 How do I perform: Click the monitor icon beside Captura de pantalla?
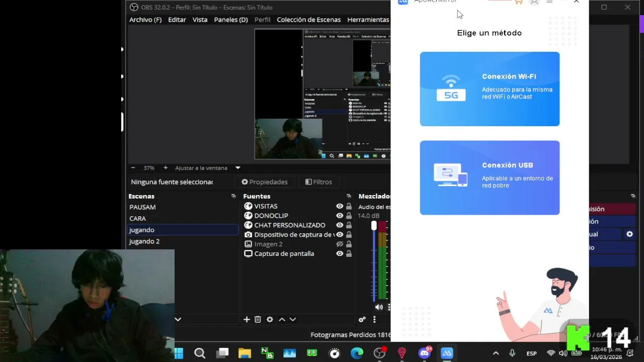point(248,253)
